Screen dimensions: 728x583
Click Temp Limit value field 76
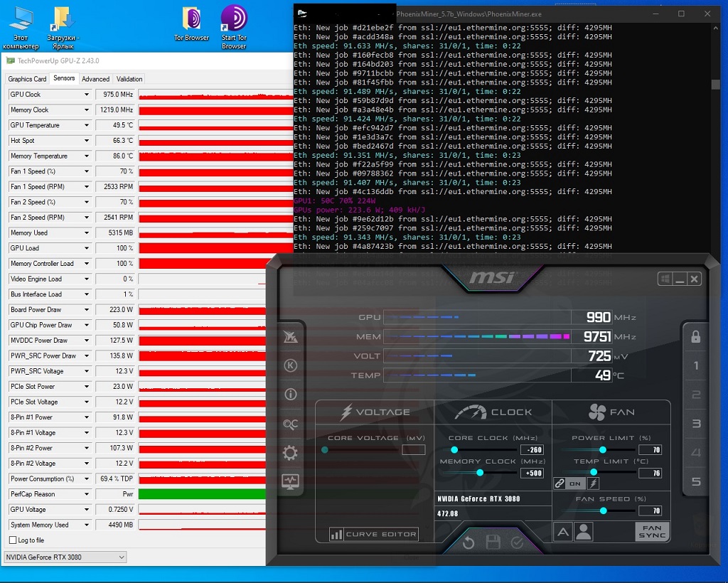[650, 473]
